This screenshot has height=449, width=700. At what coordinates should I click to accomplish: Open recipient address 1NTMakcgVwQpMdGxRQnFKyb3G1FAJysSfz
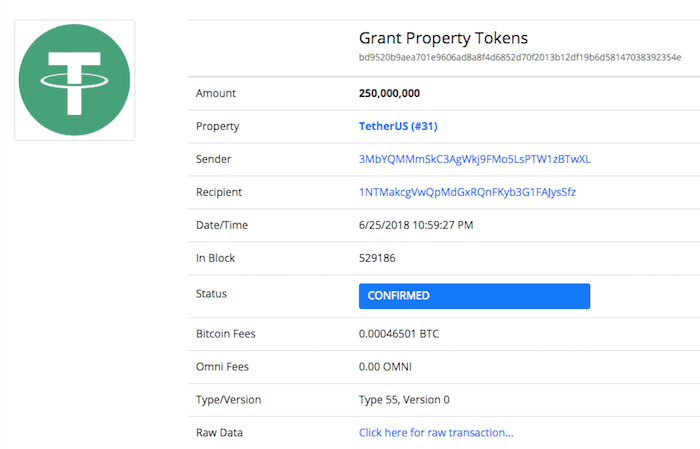467,192
